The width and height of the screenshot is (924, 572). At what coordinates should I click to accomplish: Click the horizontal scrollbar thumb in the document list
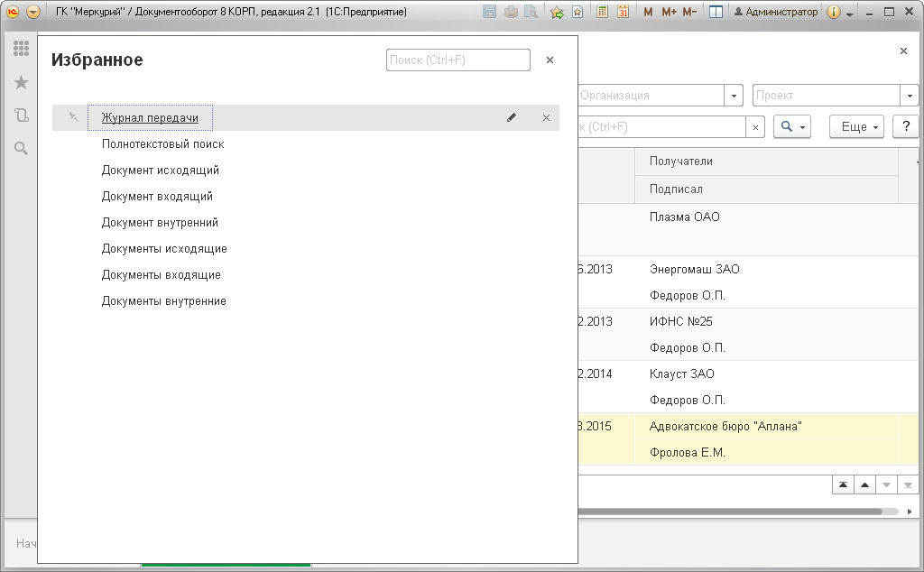[x=730, y=512]
